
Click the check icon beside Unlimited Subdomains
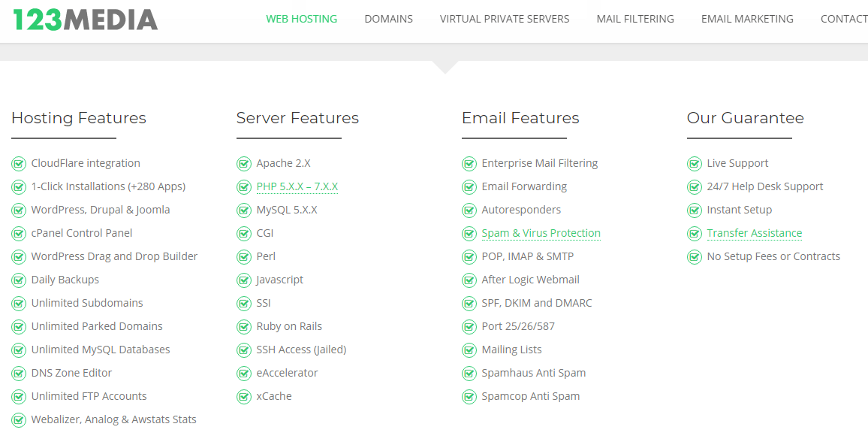pyautogui.click(x=19, y=303)
